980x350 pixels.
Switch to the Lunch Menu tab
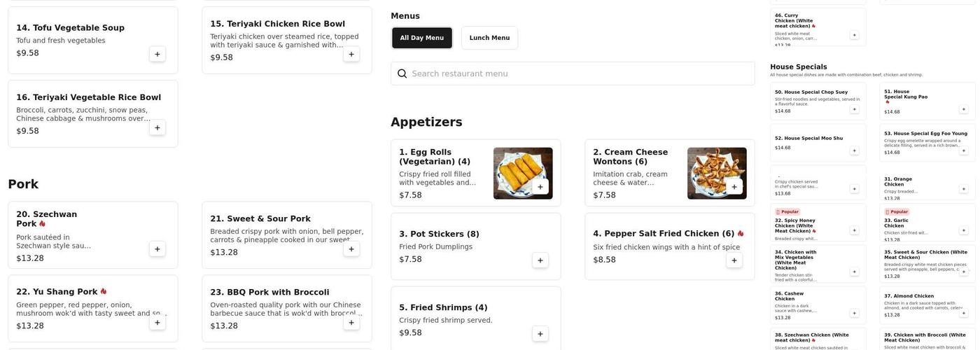click(489, 38)
